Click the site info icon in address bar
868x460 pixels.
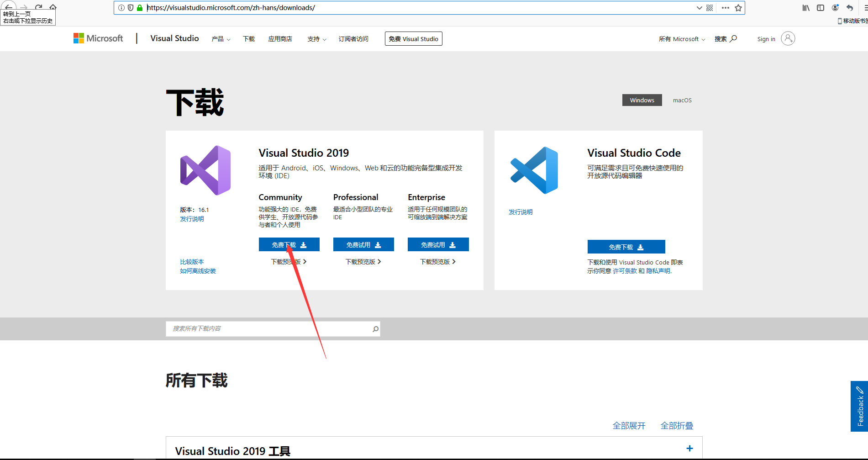[121, 8]
